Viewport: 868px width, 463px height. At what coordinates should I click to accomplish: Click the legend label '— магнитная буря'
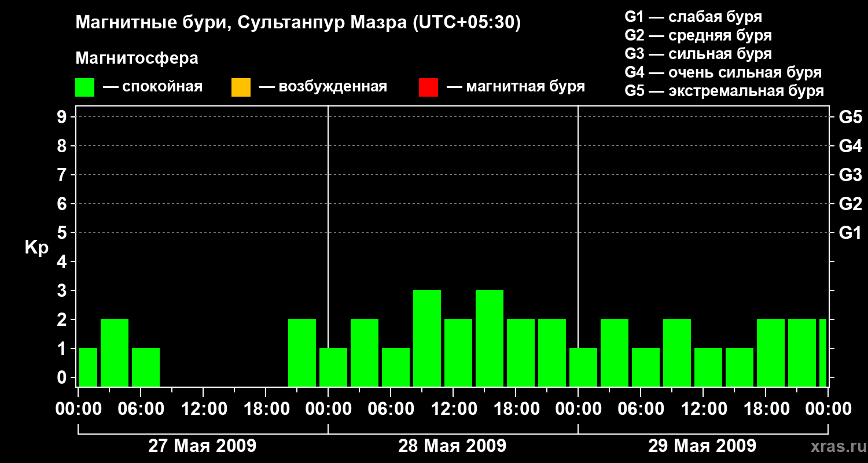[516, 87]
